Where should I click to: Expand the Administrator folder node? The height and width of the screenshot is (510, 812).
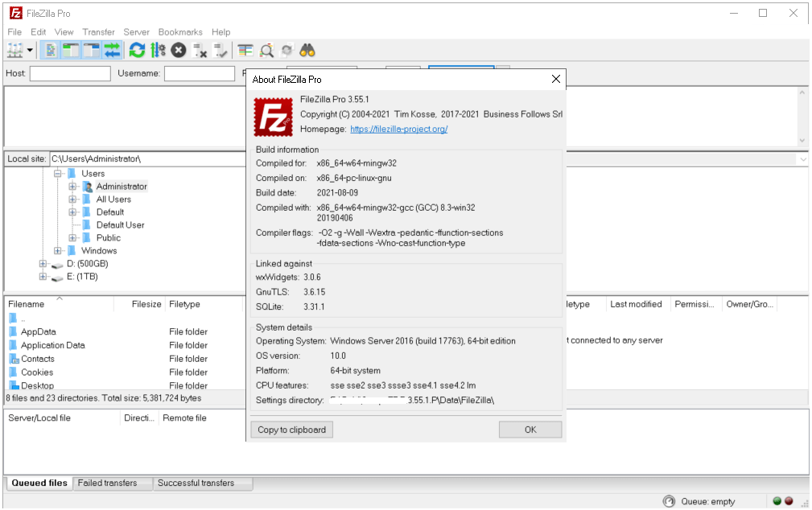pyautogui.click(x=72, y=187)
